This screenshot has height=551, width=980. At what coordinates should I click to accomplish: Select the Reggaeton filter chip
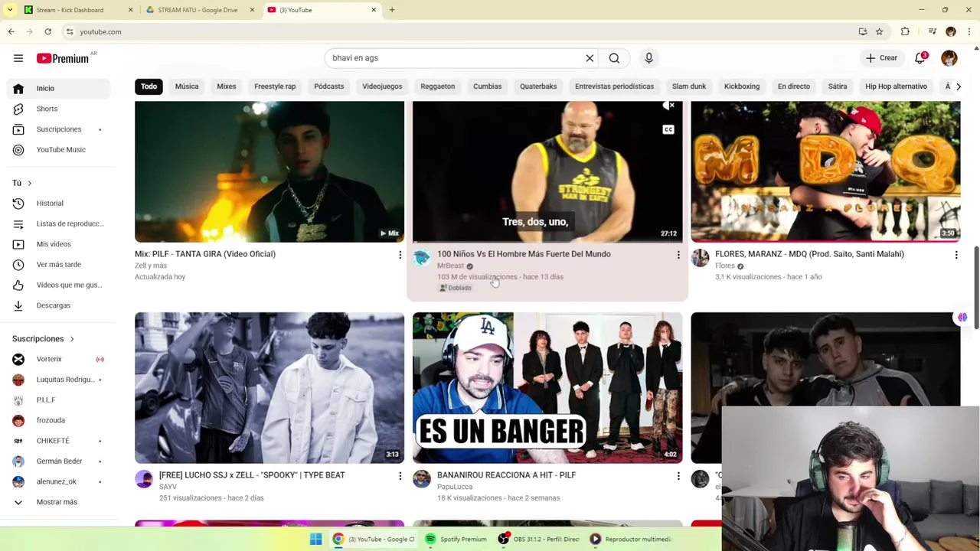point(438,86)
